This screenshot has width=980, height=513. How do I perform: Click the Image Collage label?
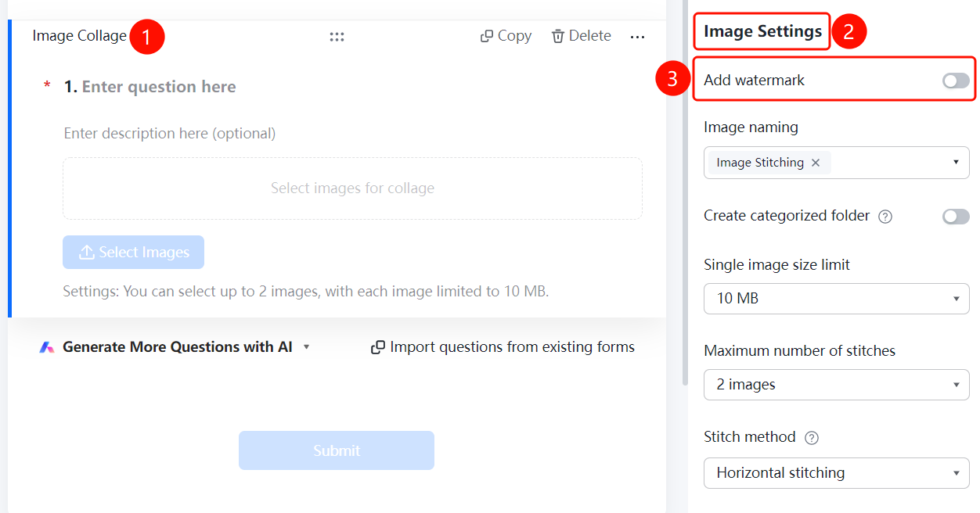tap(80, 36)
